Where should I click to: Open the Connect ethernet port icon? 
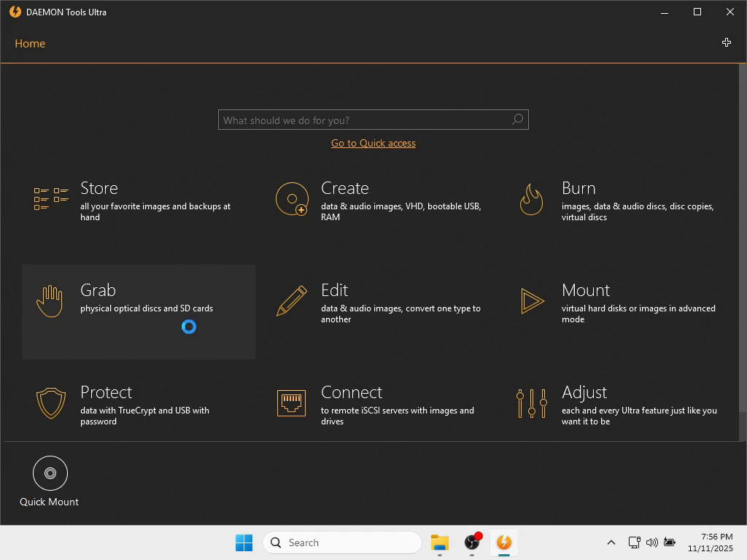291,403
